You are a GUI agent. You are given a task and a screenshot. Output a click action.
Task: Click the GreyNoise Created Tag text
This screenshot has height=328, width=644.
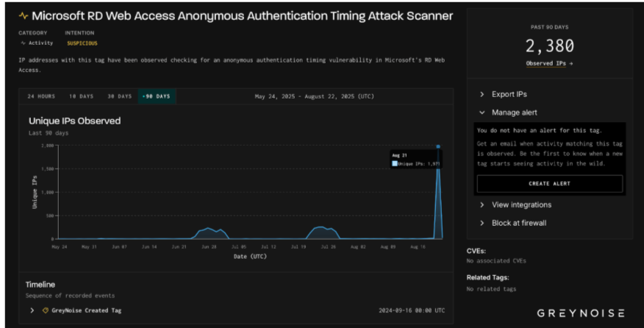click(x=86, y=310)
